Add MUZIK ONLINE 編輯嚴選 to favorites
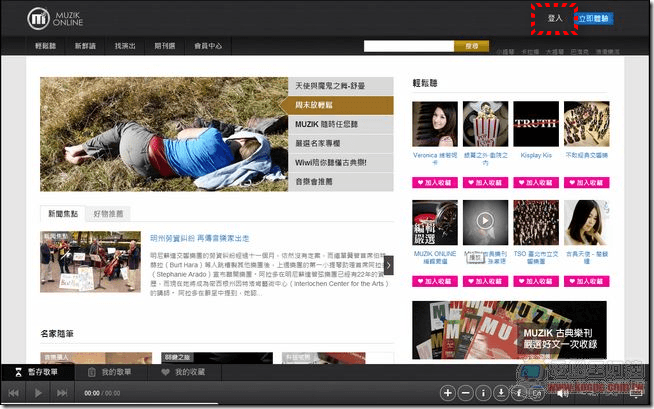 435,281
